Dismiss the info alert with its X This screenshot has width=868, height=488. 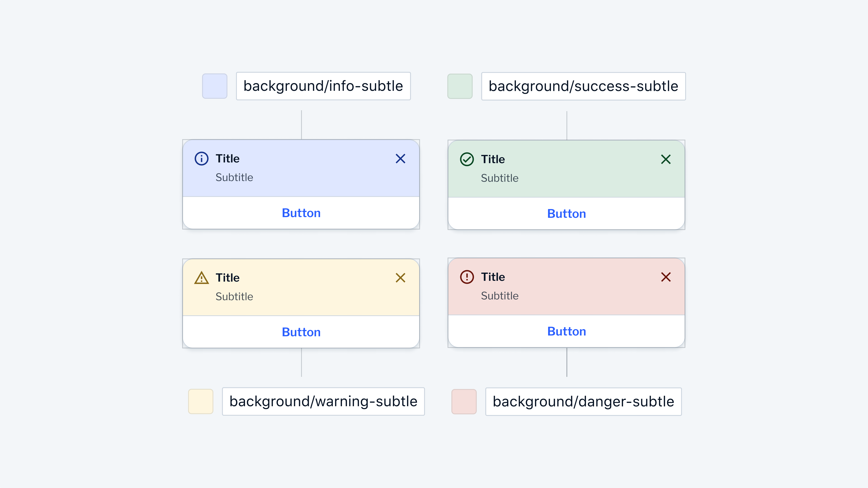click(401, 159)
